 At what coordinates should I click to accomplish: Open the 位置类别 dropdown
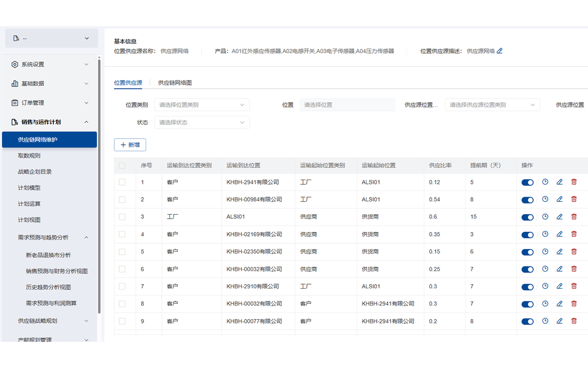202,105
